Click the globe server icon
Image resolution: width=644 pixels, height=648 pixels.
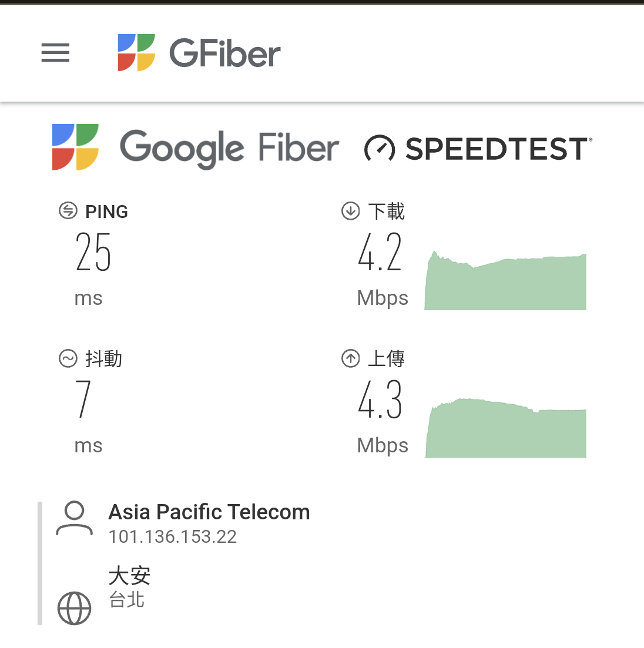[x=75, y=608]
